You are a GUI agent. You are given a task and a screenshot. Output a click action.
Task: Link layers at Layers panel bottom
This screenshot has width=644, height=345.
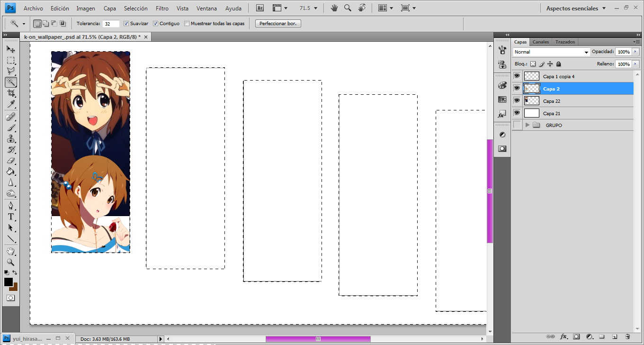tap(550, 336)
